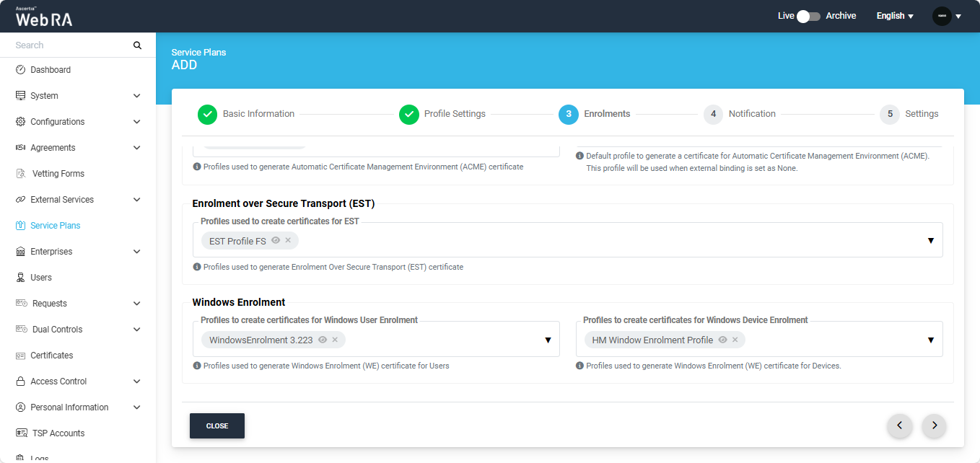This screenshot has height=463, width=980.
Task: Click the sidebar Search input field
Action: point(72,45)
